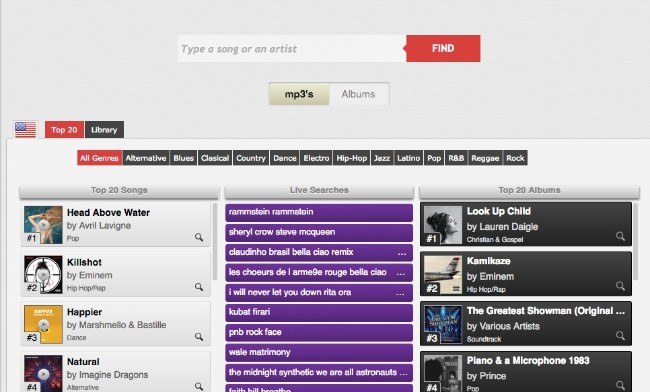Switch search mode to Albums
650x392 pixels.
(359, 94)
